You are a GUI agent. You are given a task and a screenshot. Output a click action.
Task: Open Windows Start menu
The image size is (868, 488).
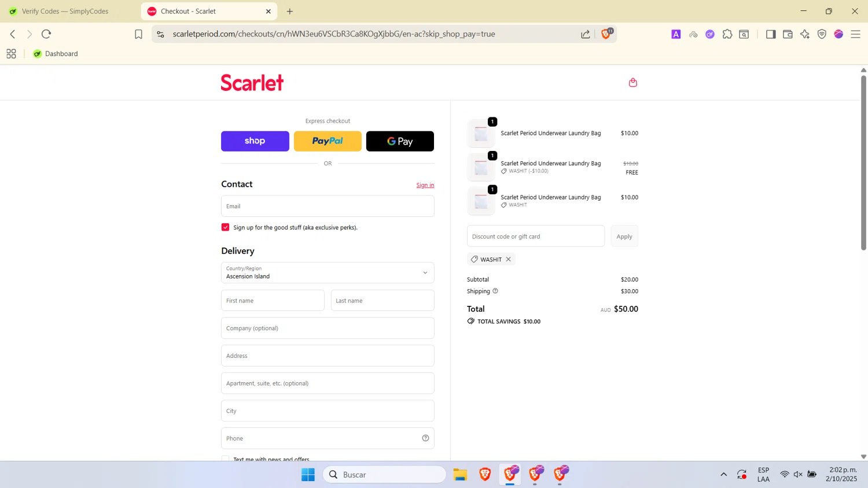point(308,475)
